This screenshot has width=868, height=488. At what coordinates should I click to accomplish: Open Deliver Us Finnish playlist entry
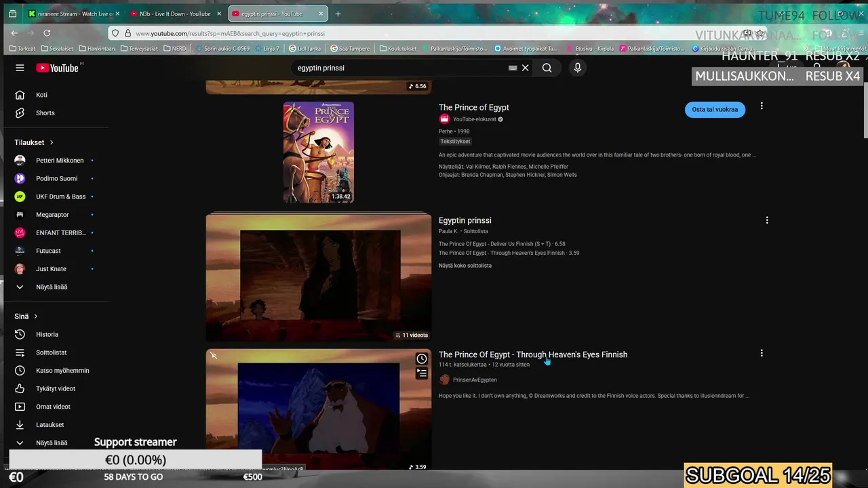coord(502,244)
